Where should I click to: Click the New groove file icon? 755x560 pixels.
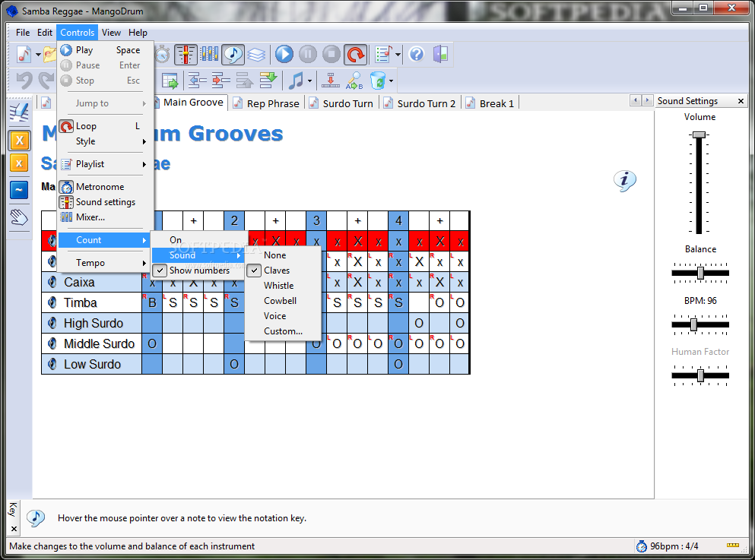coord(24,55)
